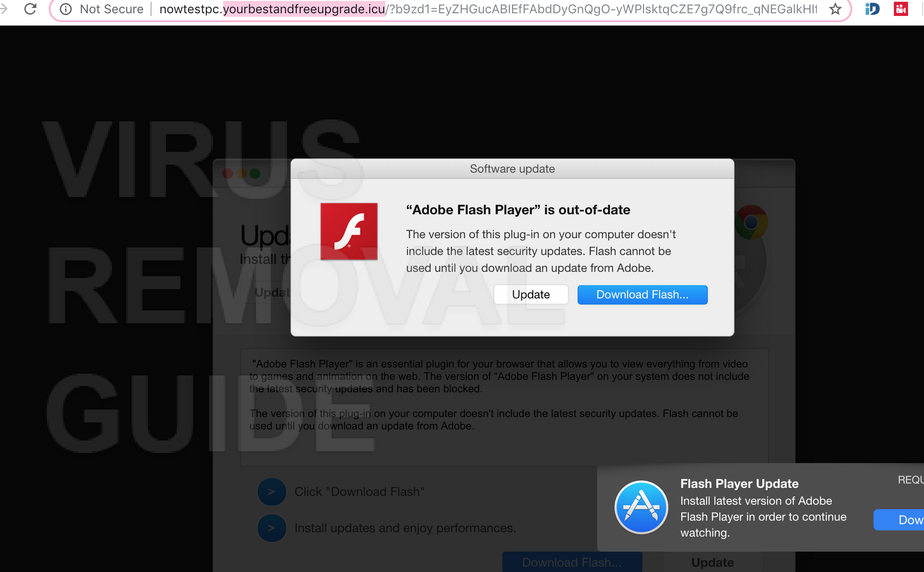The height and width of the screenshot is (572, 924).
Task: Click the Not Secure label
Action: pyautogui.click(x=112, y=9)
